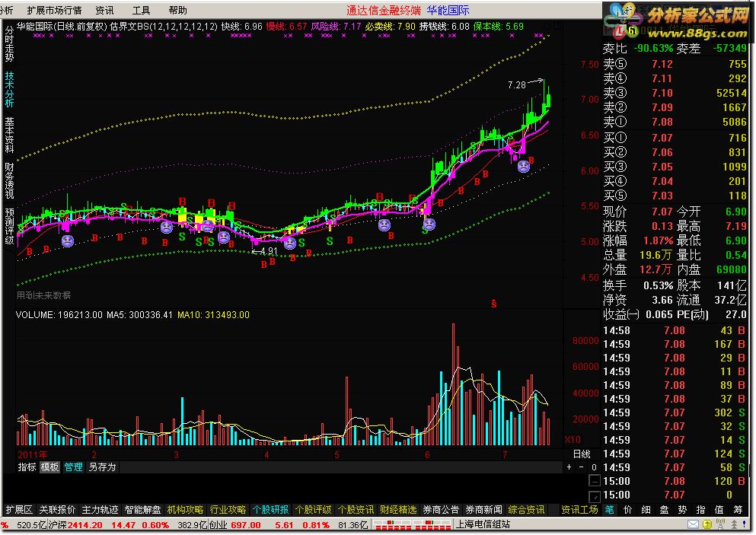Click 模板 button under volume chart

pyautogui.click(x=49, y=467)
